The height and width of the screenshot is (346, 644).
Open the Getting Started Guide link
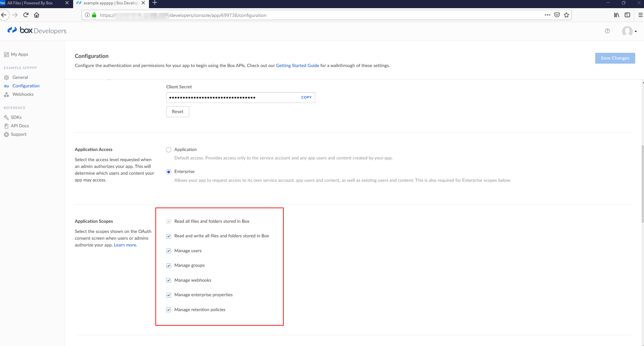(298, 66)
